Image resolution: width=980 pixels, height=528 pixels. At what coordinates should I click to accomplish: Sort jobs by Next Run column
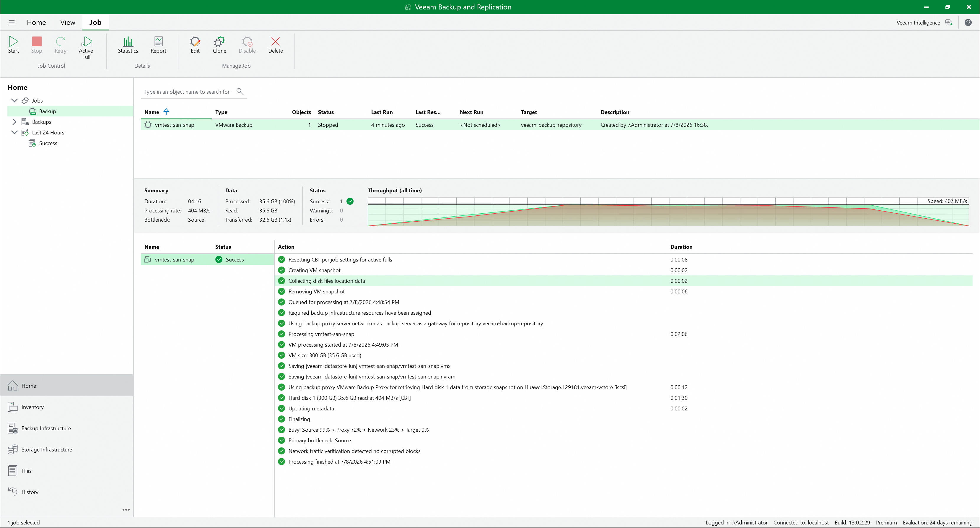471,112
